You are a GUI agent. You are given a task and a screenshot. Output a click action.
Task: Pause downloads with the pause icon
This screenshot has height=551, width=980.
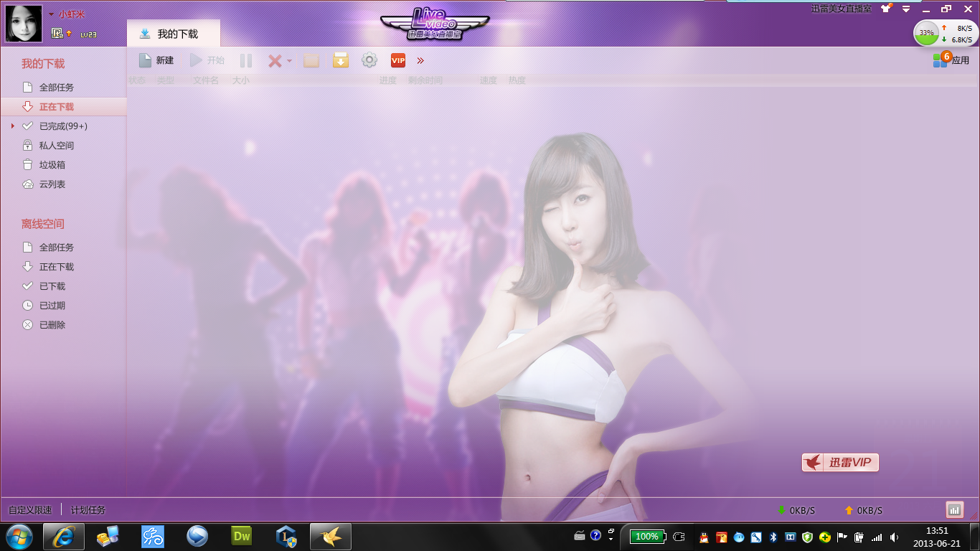point(246,61)
